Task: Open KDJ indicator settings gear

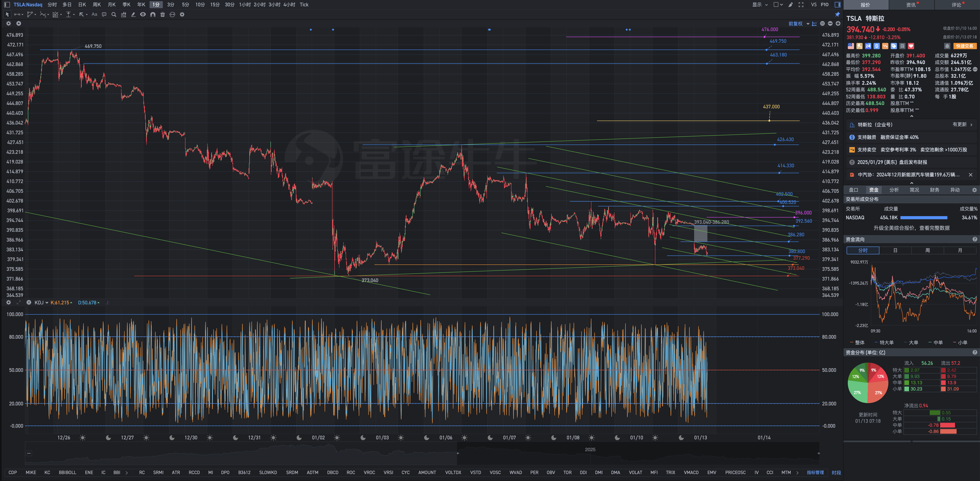Action: coord(9,303)
